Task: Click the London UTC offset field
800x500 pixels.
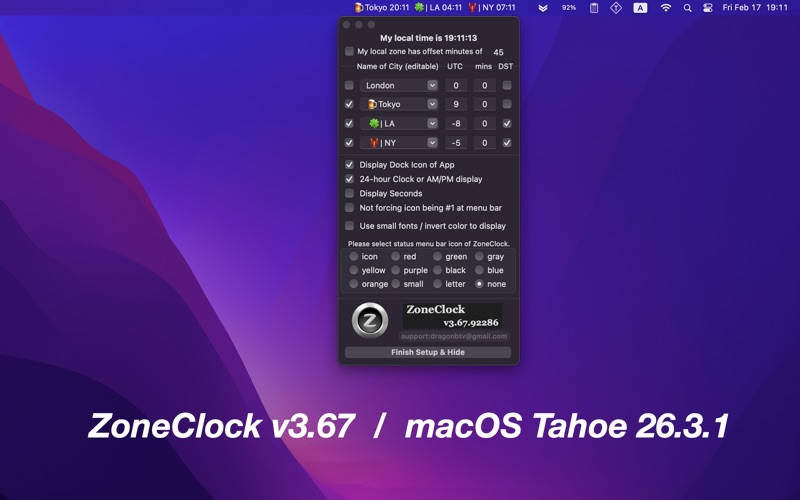Action: pyautogui.click(x=456, y=85)
